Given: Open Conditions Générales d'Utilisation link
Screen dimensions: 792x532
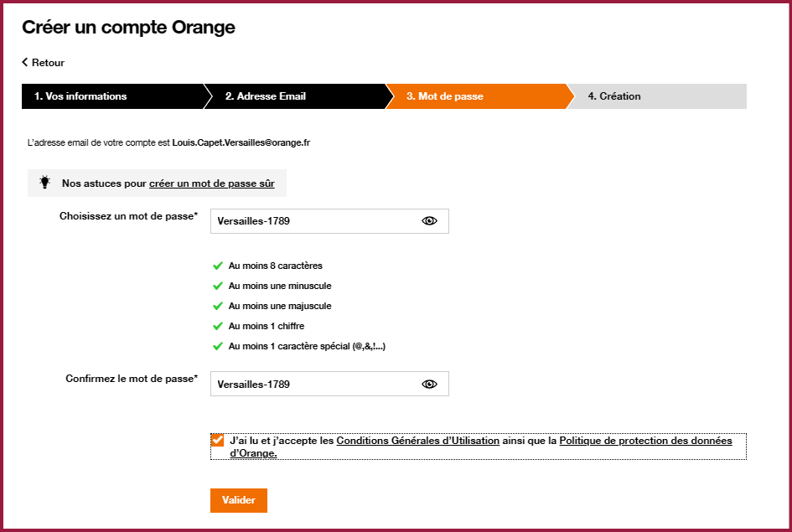Looking at the screenshot, I should [417, 440].
